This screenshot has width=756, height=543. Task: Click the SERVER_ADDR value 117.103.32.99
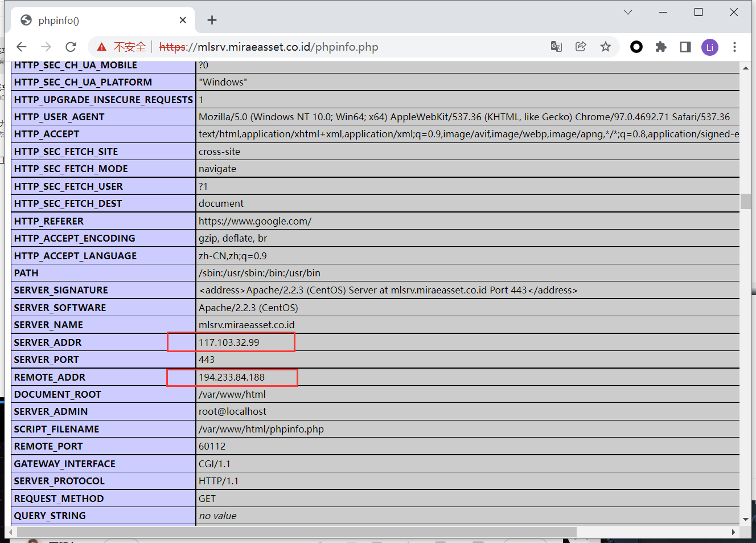point(229,342)
